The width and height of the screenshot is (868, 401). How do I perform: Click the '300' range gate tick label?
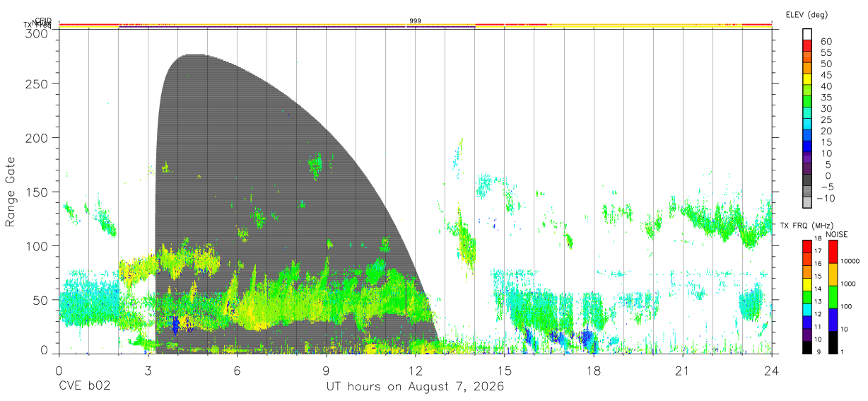[35, 33]
